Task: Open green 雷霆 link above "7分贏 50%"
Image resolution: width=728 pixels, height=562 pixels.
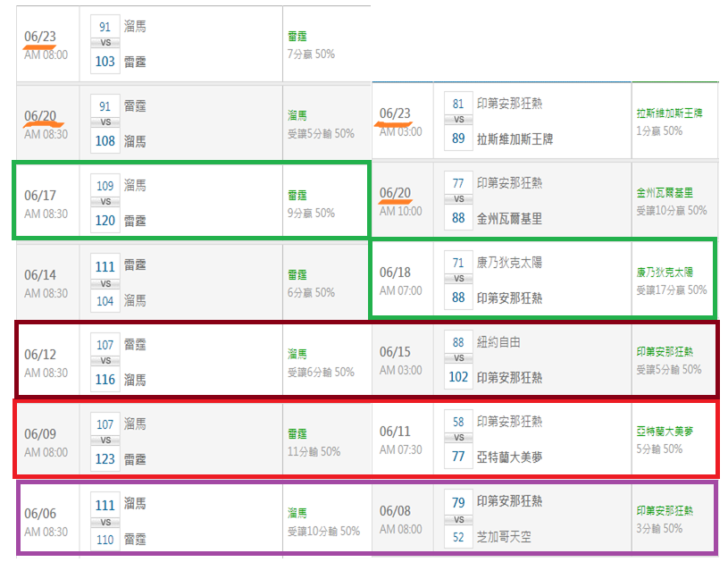Action: (x=297, y=37)
